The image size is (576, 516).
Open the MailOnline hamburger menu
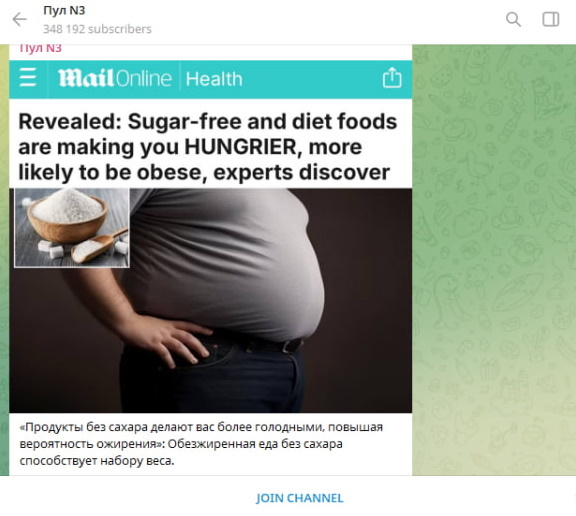pyautogui.click(x=28, y=77)
